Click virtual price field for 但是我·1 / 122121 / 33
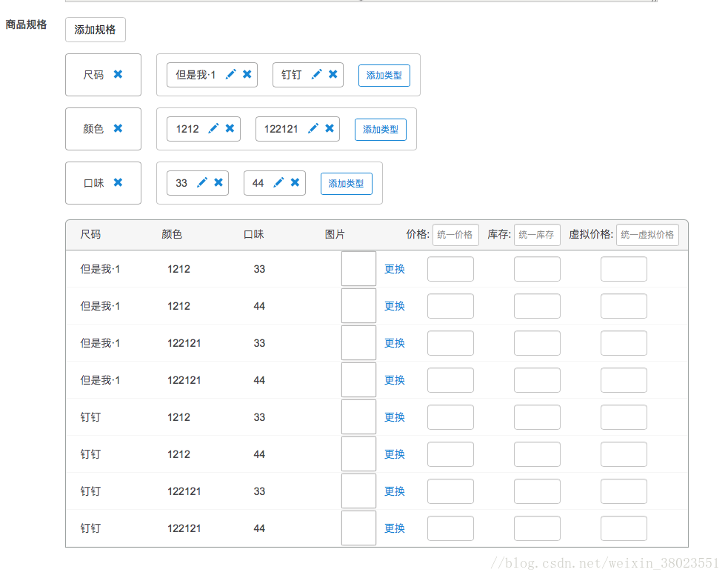Viewport: 728px width, 578px height. (624, 343)
